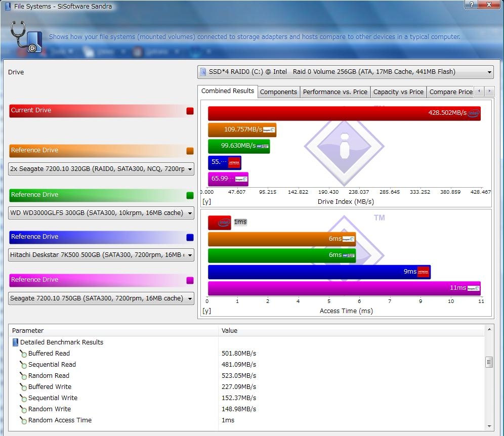
Task: Toggle the orange Reference Drive color square
Action: [x=190, y=151]
